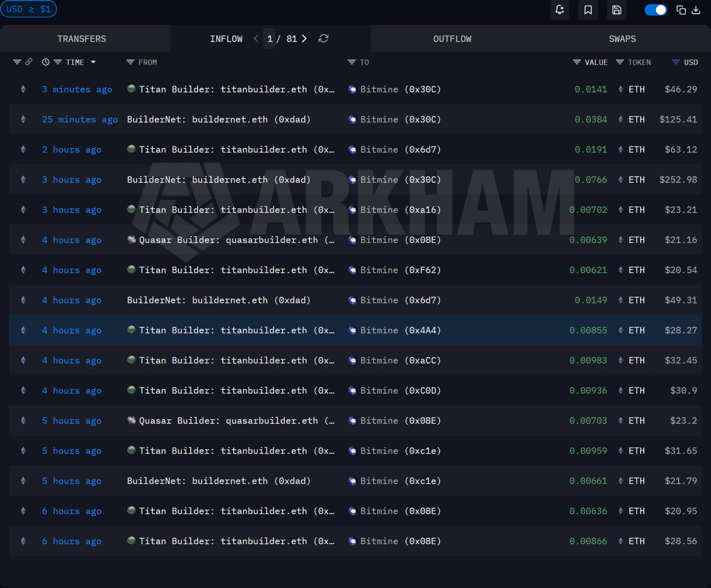
Task: Open the Bitmine (0x4A4) recipient address
Action: pyautogui.click(x=395, y=330)
